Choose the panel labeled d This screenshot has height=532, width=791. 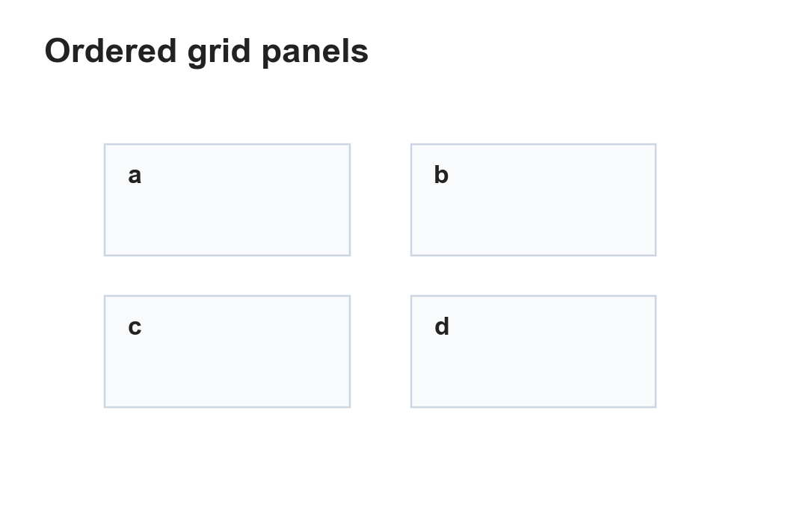click(x=533, y=351)
